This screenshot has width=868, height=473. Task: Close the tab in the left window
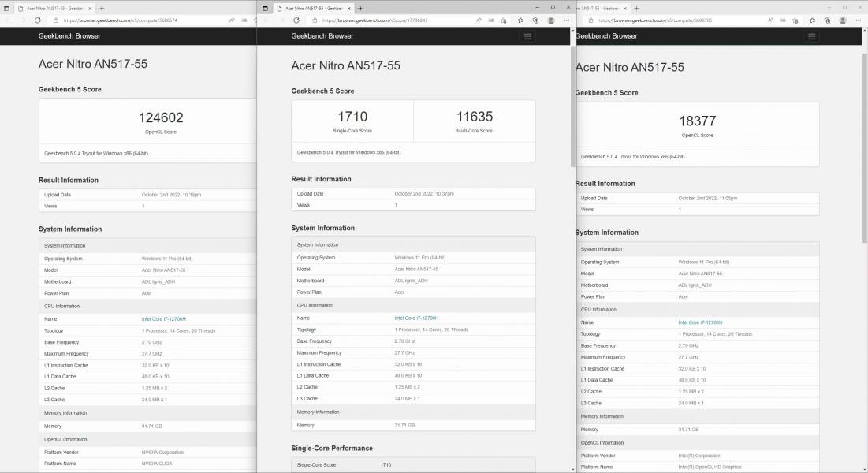(90, 9)
